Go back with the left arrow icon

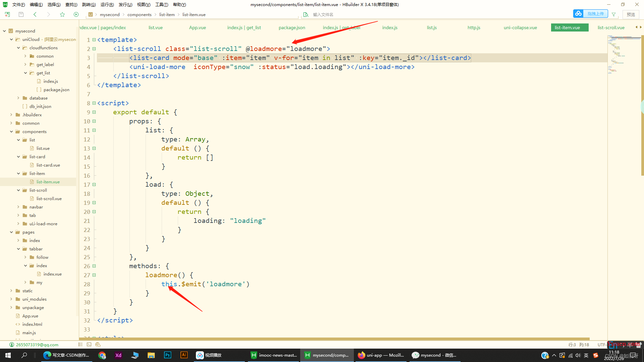[x=35, y=14]
